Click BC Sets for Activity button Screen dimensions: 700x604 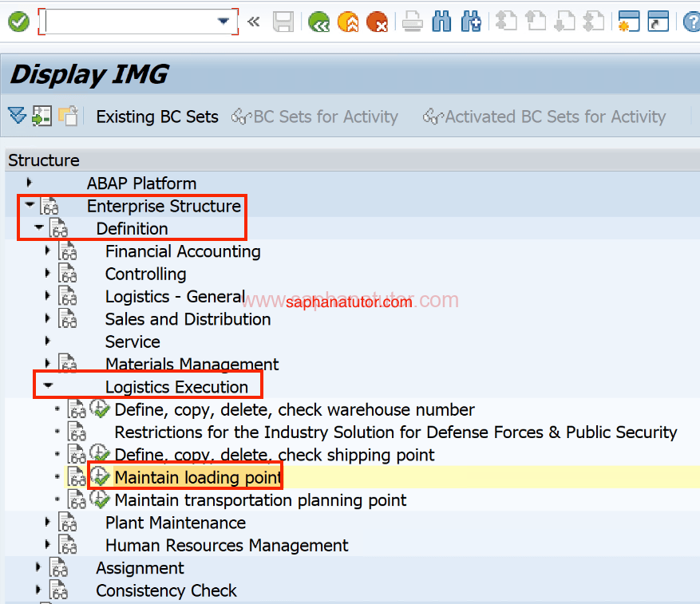(x=314, y=117)
